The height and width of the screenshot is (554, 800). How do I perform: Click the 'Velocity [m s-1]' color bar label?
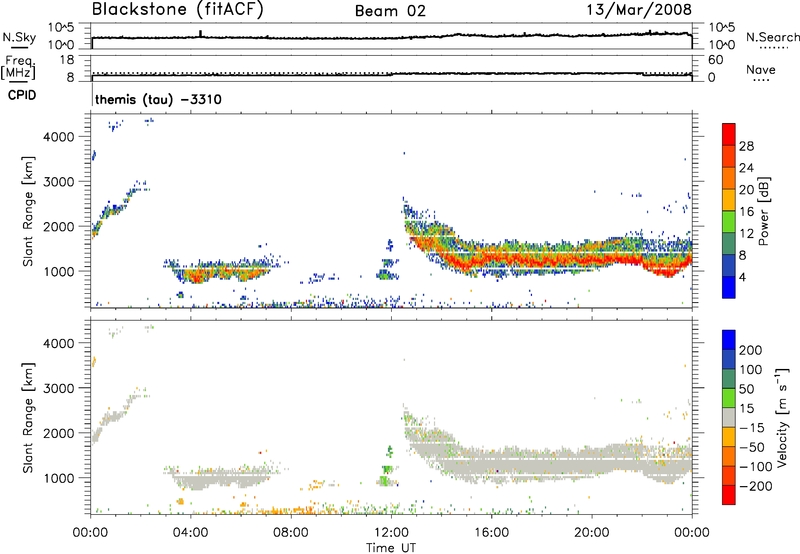coord(782,417)
